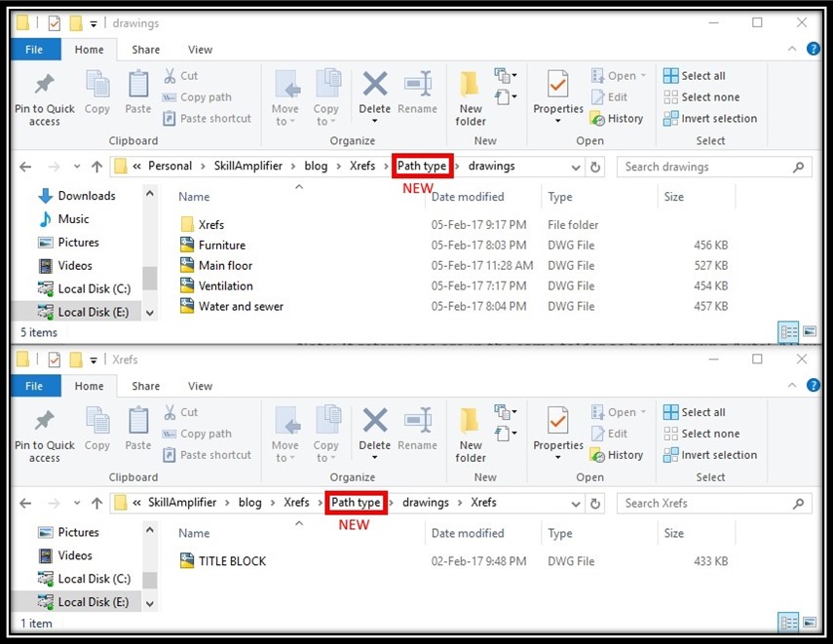Image resolution: width=833 pixels, height=644 pixels.
Task: Expand address history dropdown in drawings window
Action: pyautogui.click(x=576, y=168)
